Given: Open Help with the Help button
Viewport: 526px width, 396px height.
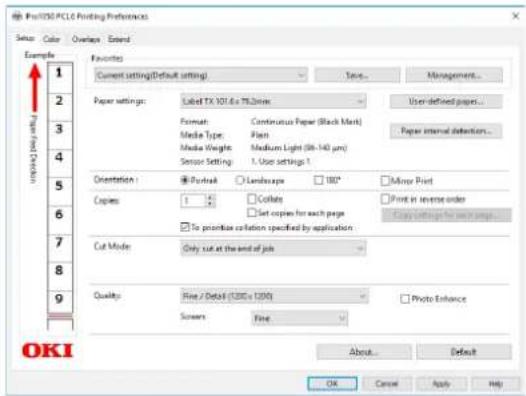Looking at the screenshot, I should [x=495, y=384].
